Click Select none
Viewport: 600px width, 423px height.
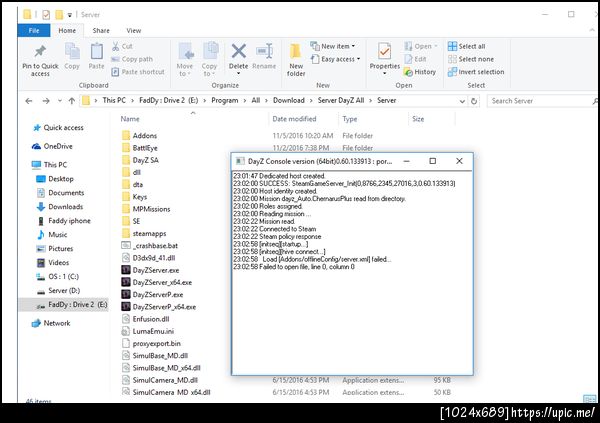pos(471,59)
